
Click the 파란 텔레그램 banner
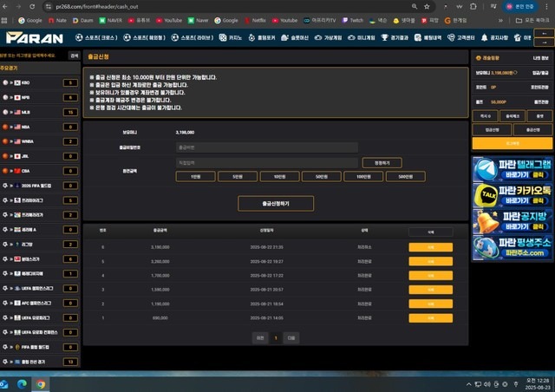click(x=513, y=169)
